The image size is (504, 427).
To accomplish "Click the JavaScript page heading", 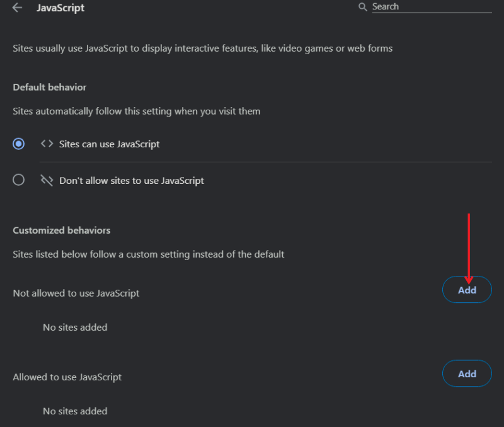I will [x=60, y=8].
